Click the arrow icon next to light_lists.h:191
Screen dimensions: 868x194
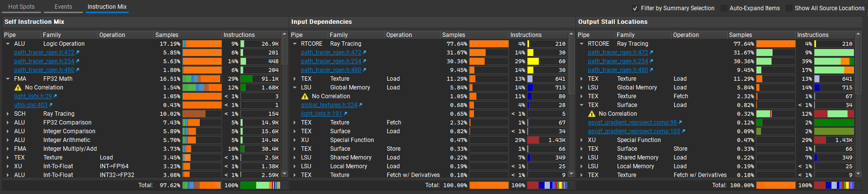tap(345, 114)
